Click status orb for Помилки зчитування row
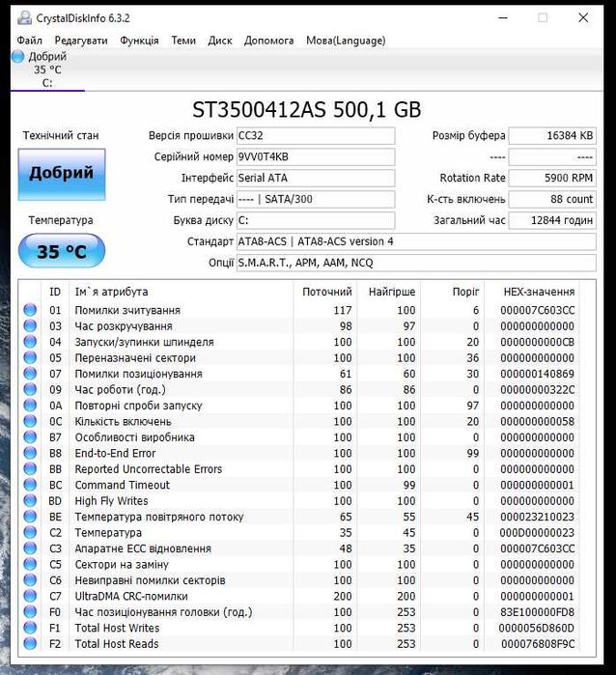 30,310
